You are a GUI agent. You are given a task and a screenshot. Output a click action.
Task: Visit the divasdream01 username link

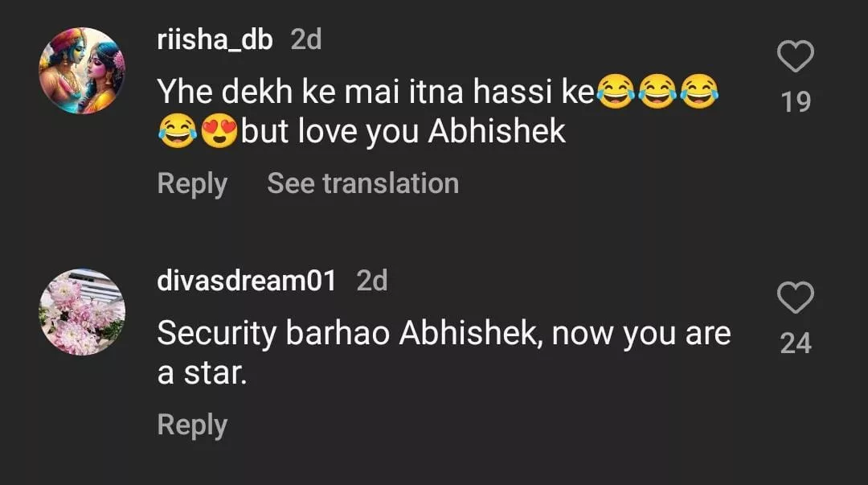click(x=246, y=281)
